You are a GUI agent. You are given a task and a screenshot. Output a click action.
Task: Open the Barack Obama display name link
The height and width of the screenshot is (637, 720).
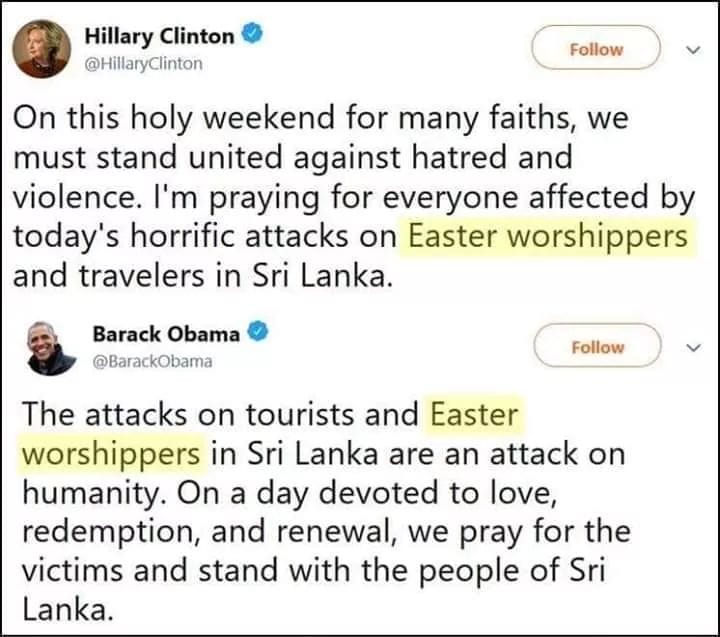(166, 334)
